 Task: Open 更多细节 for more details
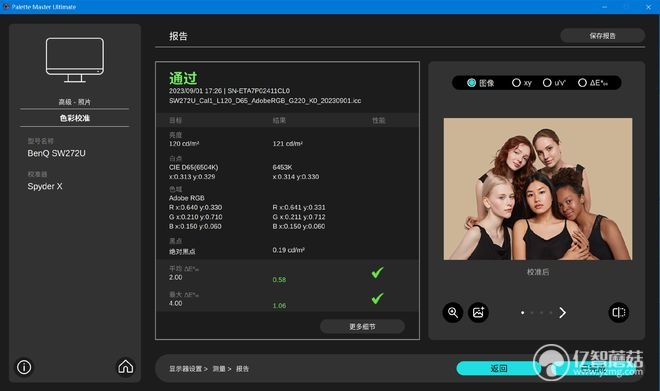(x=362, y=327)
